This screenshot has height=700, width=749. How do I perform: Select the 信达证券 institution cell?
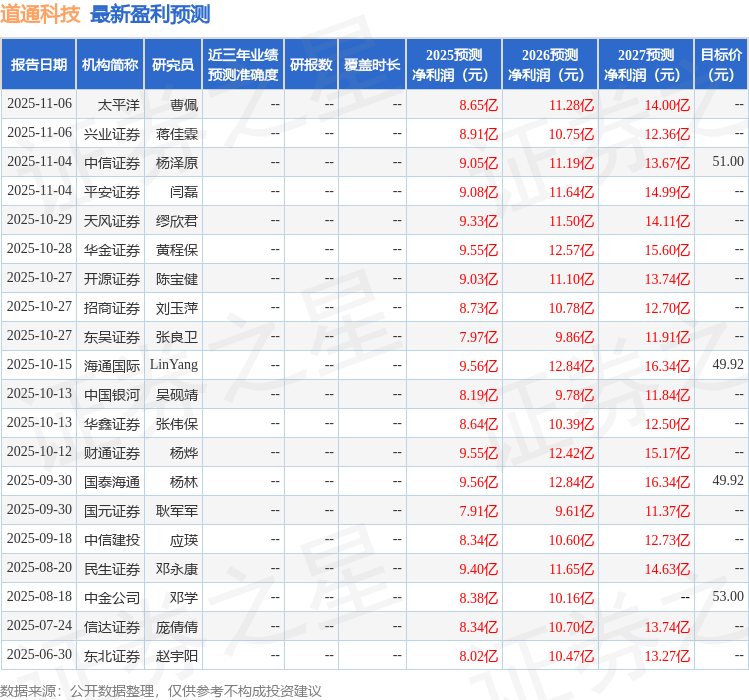coord(112,627)
